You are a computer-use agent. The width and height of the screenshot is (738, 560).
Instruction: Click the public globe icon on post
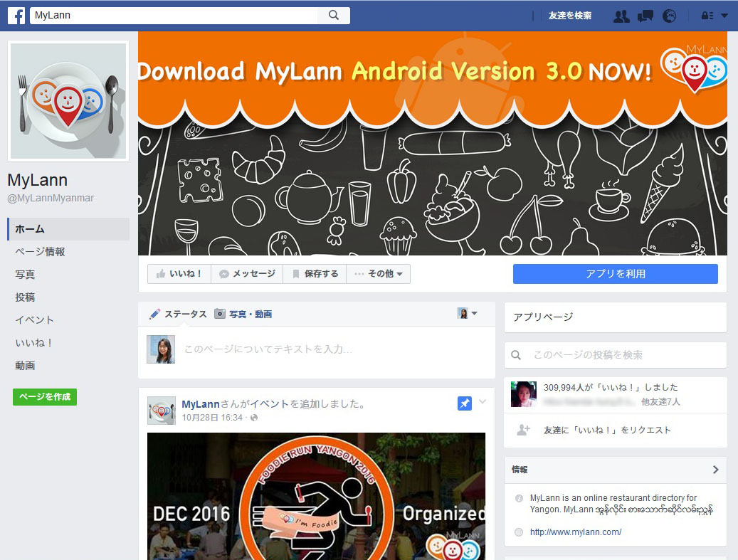[254, 418]
